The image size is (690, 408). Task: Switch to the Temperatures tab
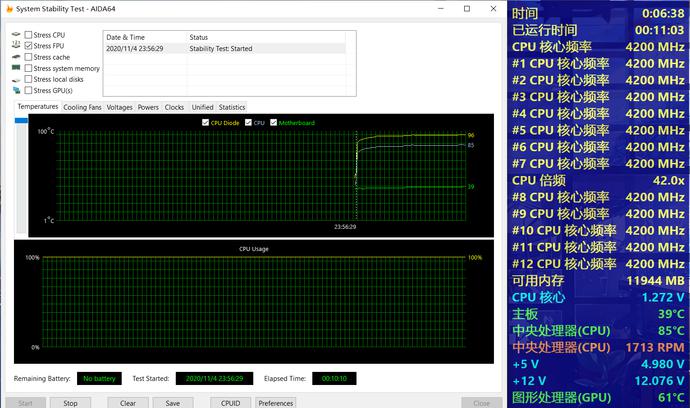click(x=38, y=107)
